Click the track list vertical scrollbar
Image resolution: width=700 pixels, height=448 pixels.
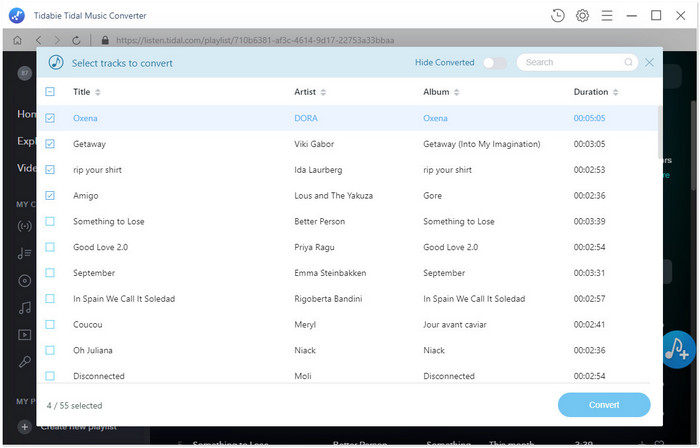click(660, 132)
